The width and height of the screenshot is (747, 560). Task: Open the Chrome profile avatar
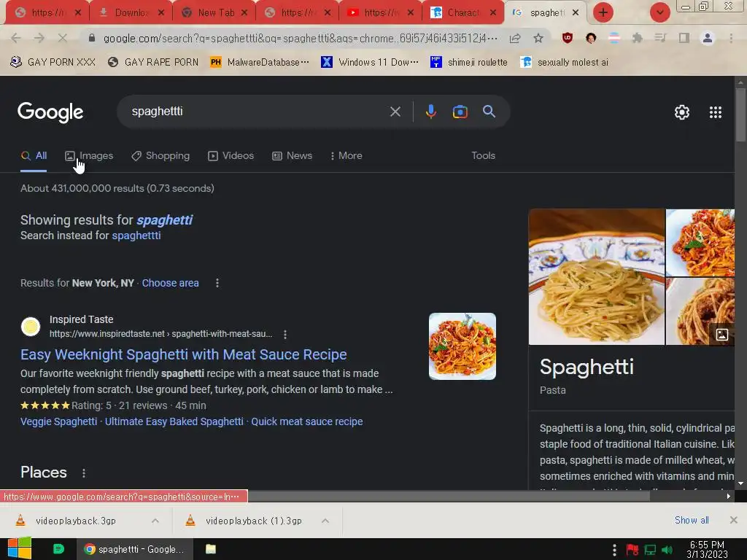click(708, 38)
